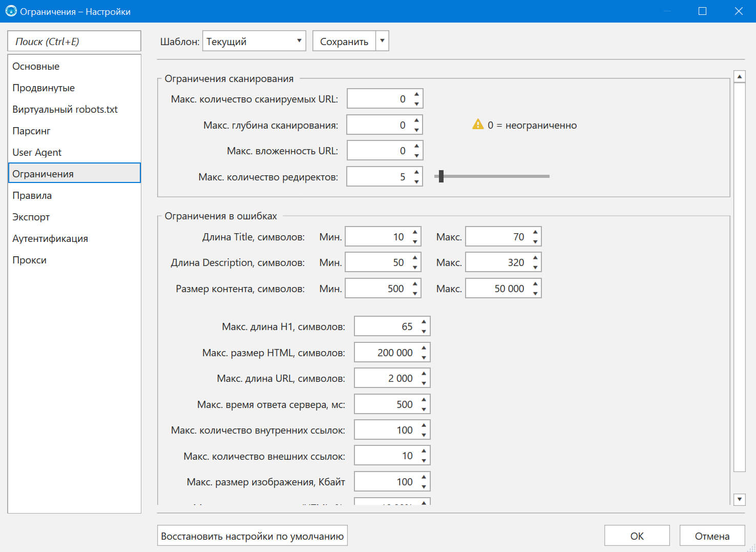The height and width of the screenshot is (552, 756).
Task: Click the max HTML size input field
Action: pos(387,353)
